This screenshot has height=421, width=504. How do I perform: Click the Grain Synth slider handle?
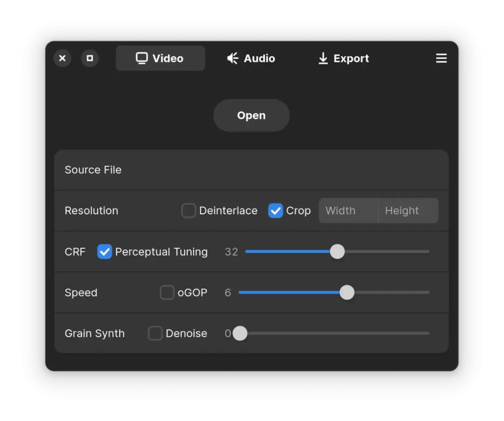click(x=240, y=333)
